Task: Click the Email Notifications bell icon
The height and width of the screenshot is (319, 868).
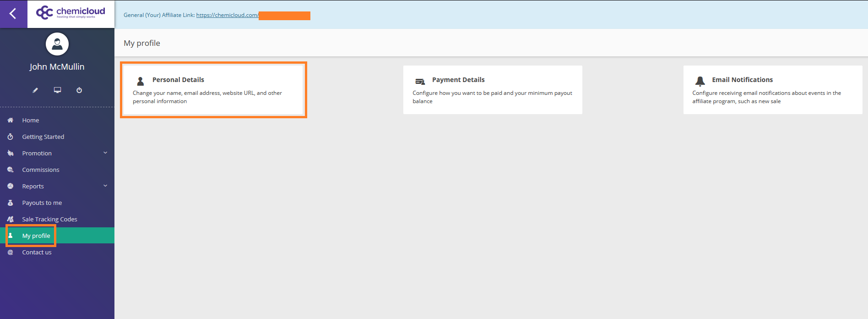Action: 700,81
